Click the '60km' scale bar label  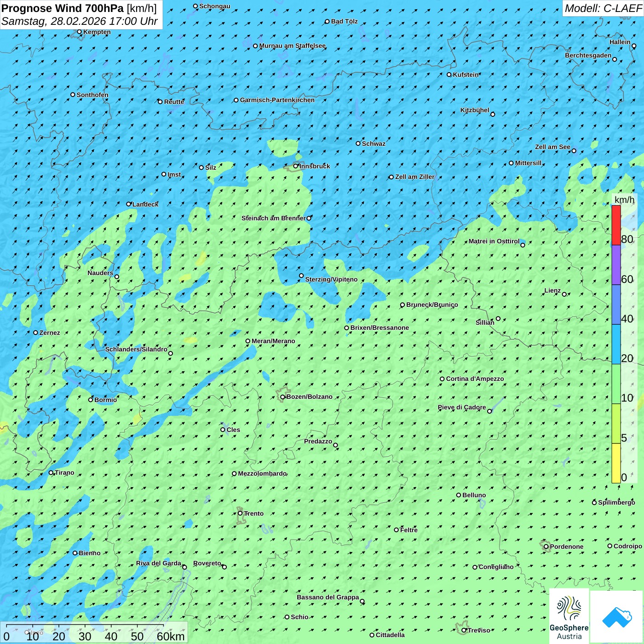(171, 636)
